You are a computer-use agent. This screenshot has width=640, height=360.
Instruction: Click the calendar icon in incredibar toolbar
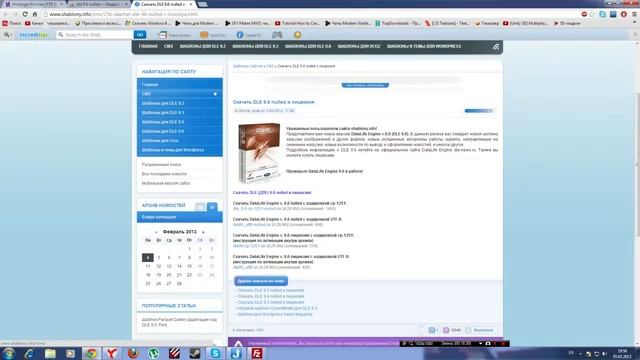coord(162,35)
